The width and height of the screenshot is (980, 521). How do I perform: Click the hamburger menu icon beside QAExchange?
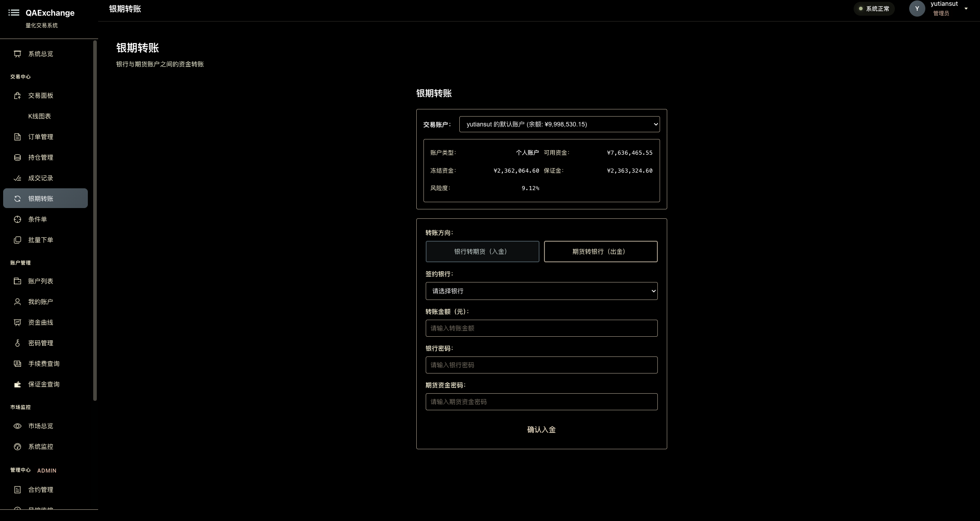tap(14, 13)
